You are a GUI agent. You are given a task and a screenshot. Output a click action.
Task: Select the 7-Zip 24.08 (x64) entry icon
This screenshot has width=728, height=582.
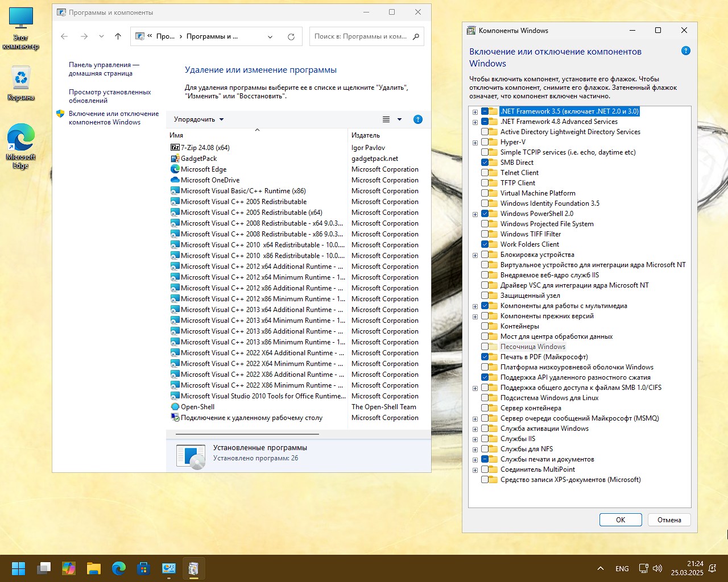tap(175, 148)
